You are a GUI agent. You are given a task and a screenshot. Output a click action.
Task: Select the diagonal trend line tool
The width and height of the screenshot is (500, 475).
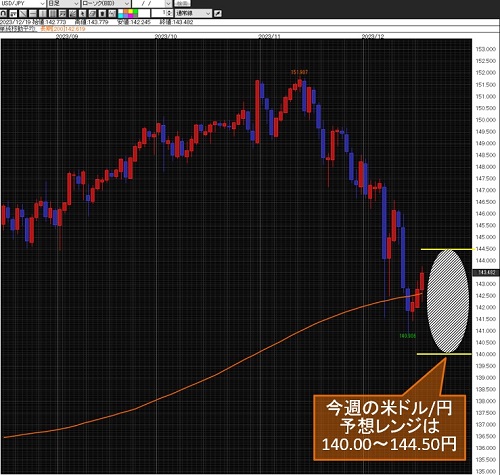point(23,13)
